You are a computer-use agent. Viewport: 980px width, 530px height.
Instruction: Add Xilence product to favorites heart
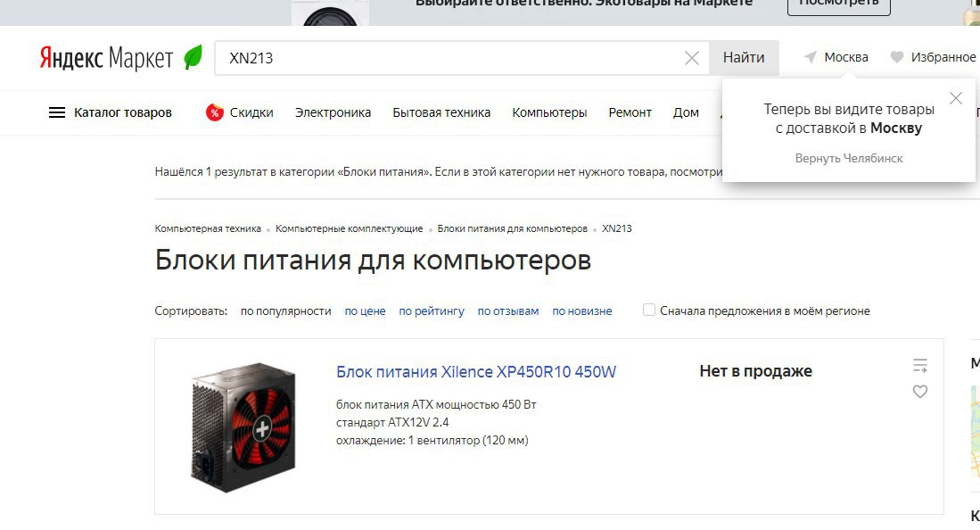tap(920, 392)
